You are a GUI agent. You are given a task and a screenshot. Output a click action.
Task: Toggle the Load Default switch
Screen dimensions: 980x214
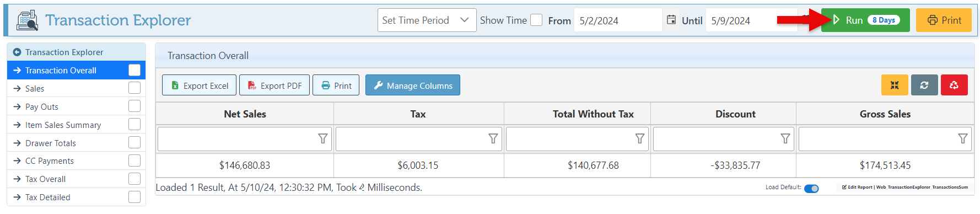click(x=811, y=189)
